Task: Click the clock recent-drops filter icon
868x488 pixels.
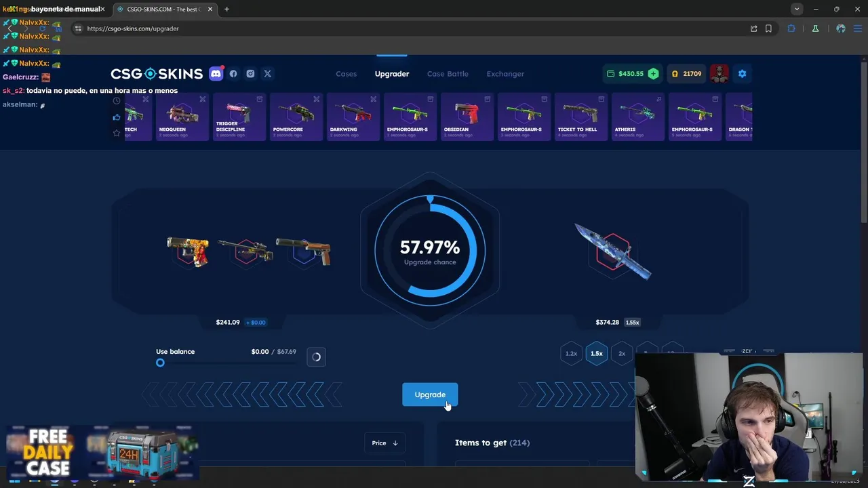Action: pyautogui.click(x=117, y=101)
